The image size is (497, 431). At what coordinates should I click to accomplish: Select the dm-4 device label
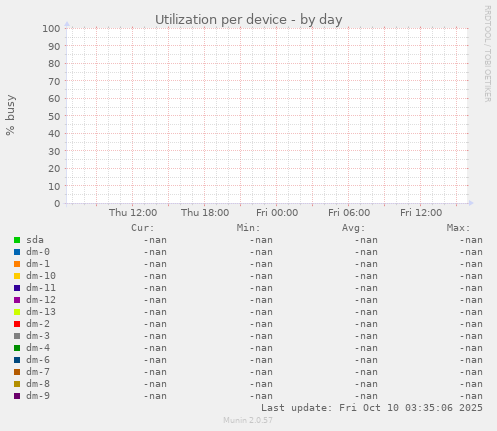coord(38,348)
